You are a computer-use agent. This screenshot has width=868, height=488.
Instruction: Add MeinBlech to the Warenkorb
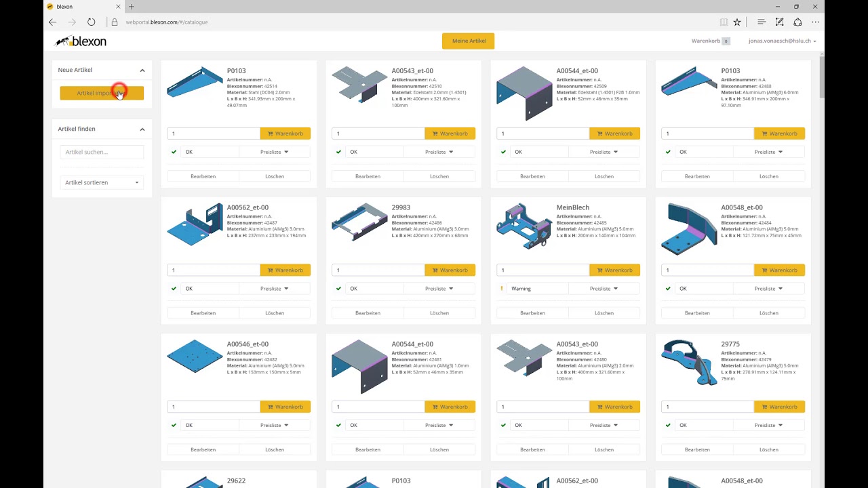tap(614, 270)
